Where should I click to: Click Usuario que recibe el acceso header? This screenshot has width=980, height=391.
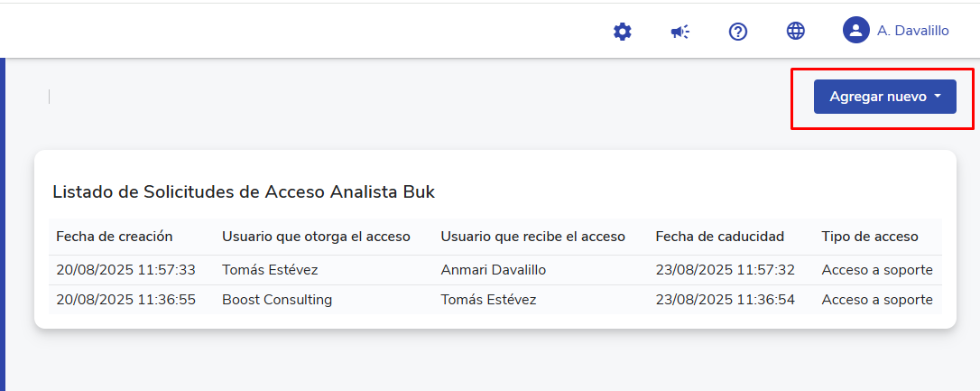point(532,237)
